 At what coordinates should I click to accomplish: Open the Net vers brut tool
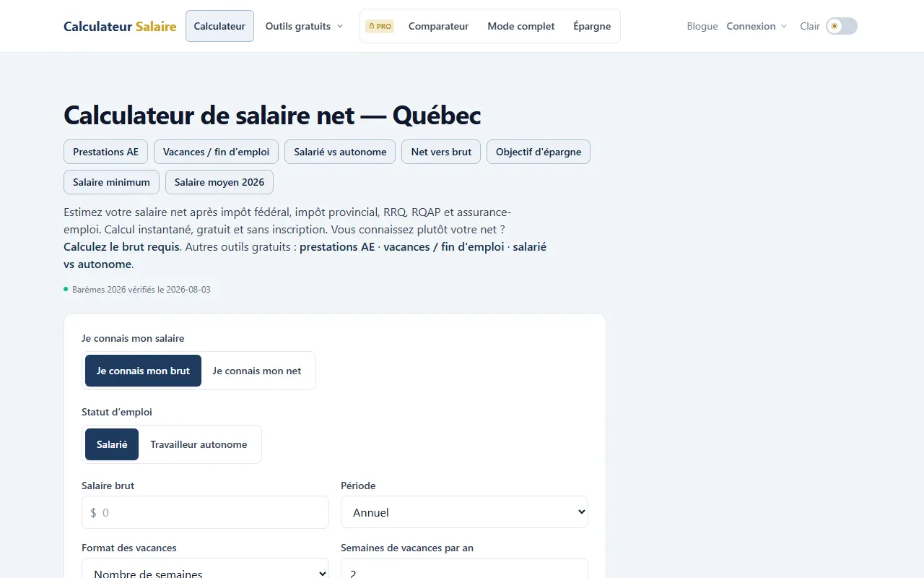(x=441, y=152)
